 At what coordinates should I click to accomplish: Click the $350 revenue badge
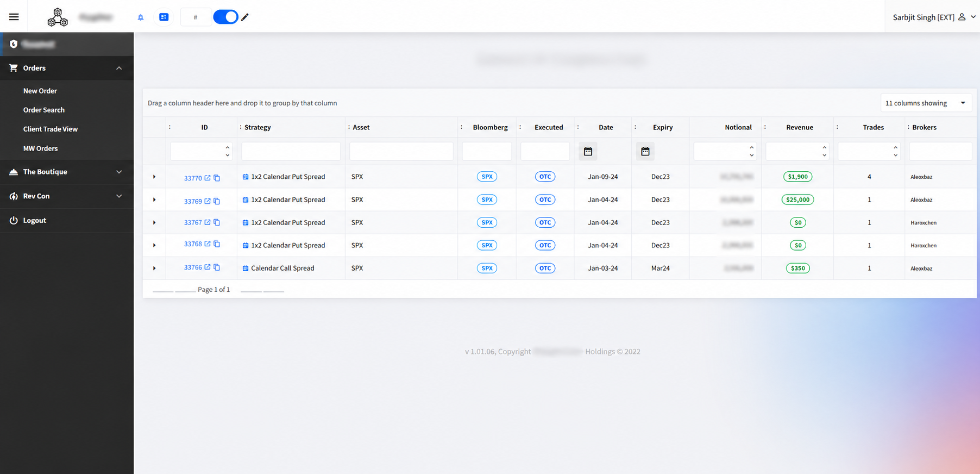tap(797, 268)
